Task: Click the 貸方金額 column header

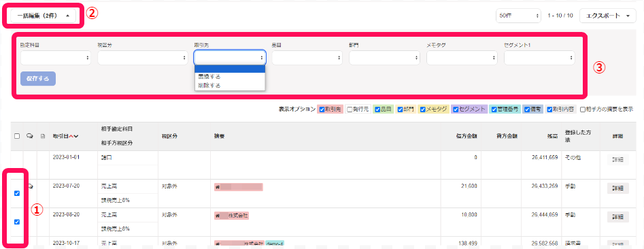Action: click(507, 136)
